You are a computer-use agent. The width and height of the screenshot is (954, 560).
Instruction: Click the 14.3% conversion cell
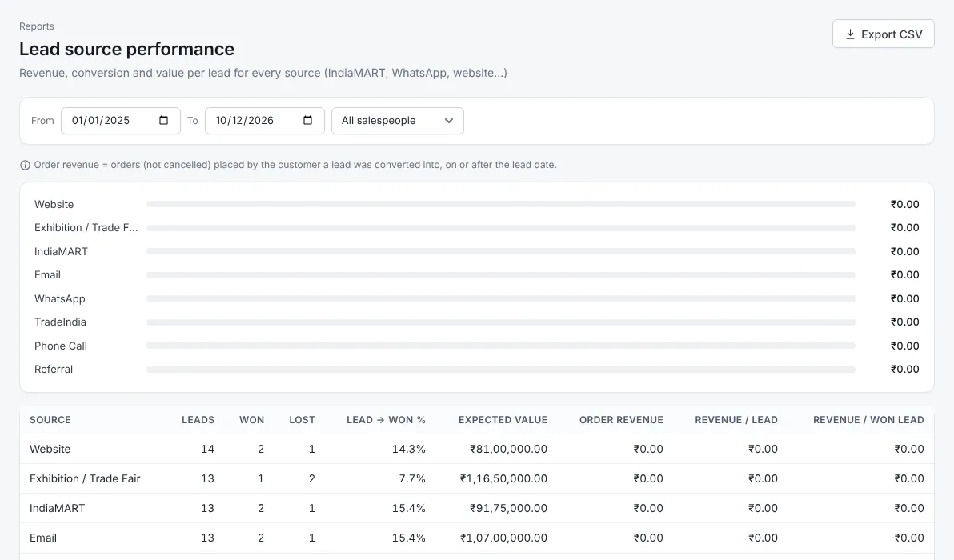point(408,449)
